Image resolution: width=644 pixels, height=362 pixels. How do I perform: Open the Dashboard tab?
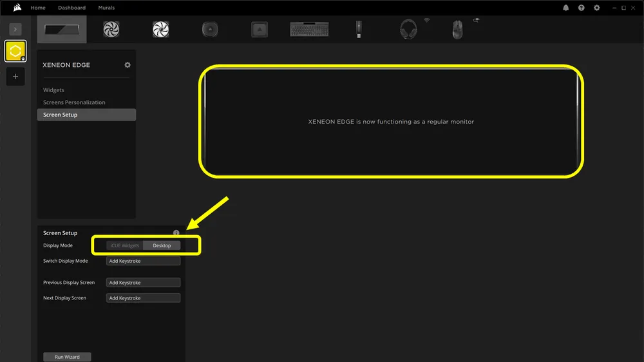pos(71,7)
